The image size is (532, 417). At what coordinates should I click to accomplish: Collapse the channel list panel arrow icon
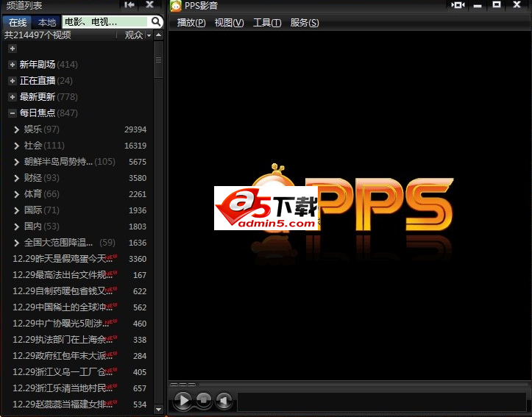130,4
